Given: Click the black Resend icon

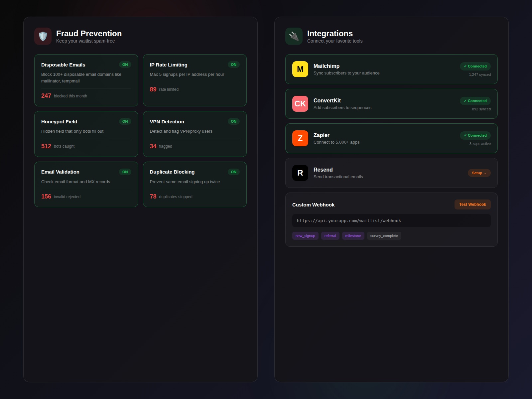Looking at the screenshot, I should 300,173.
